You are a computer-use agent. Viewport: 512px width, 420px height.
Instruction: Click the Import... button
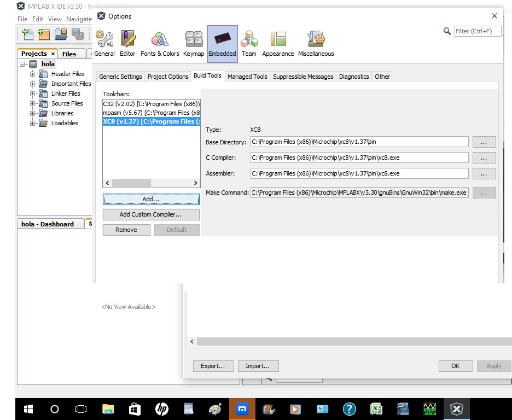click(x=258, y=366)
